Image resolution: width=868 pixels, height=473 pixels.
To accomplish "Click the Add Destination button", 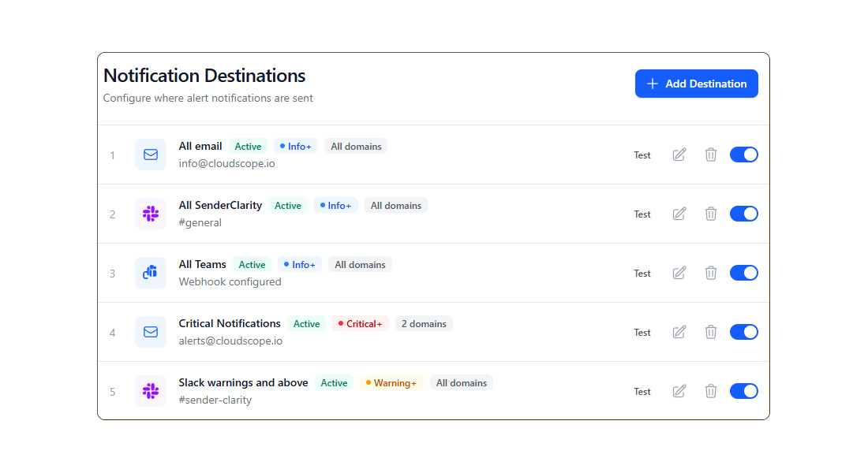I will tap(696, 83).
